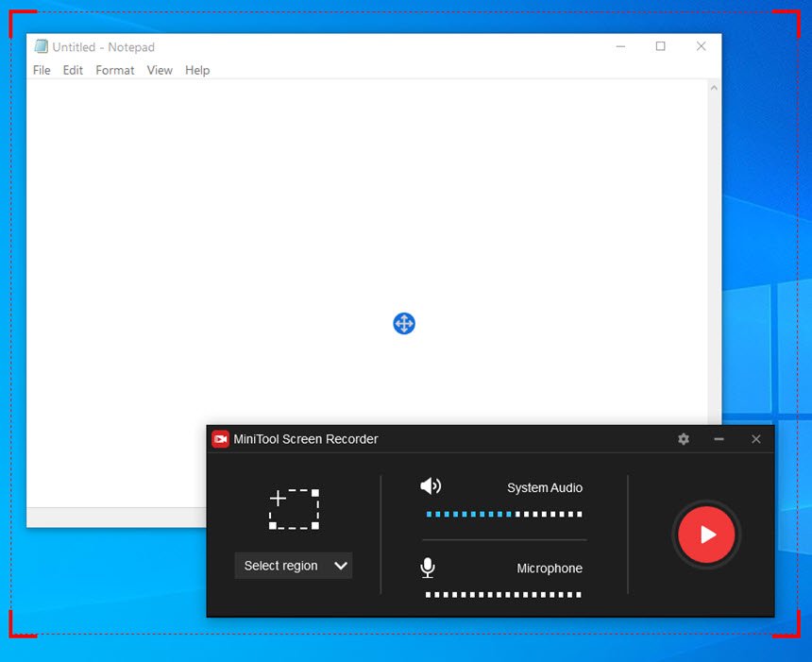Minimize the Notepad window
Screen dimensions: 812x662
coord(620,46)
